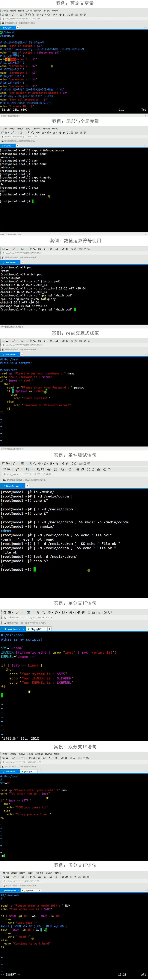This screenshot has width=148, height=980.
Task: Select 1 Linux Server tab in 单分支IF语句 window
Action: point(13,629)
